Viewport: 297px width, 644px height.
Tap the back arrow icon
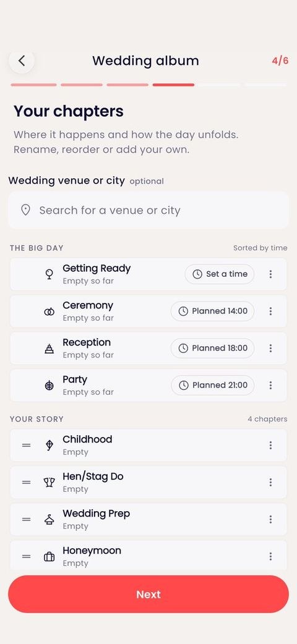(22, 61)
